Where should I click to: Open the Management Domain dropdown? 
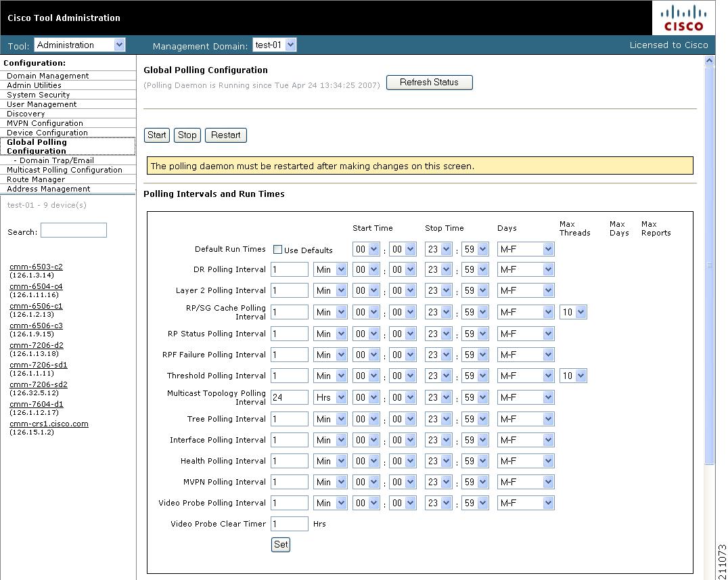pos(275,45)
